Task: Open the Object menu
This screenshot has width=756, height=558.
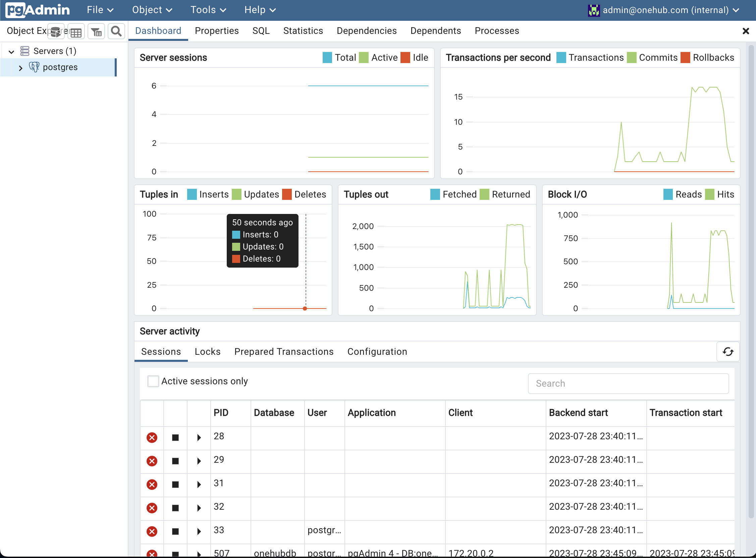Action: pos(152,10)
